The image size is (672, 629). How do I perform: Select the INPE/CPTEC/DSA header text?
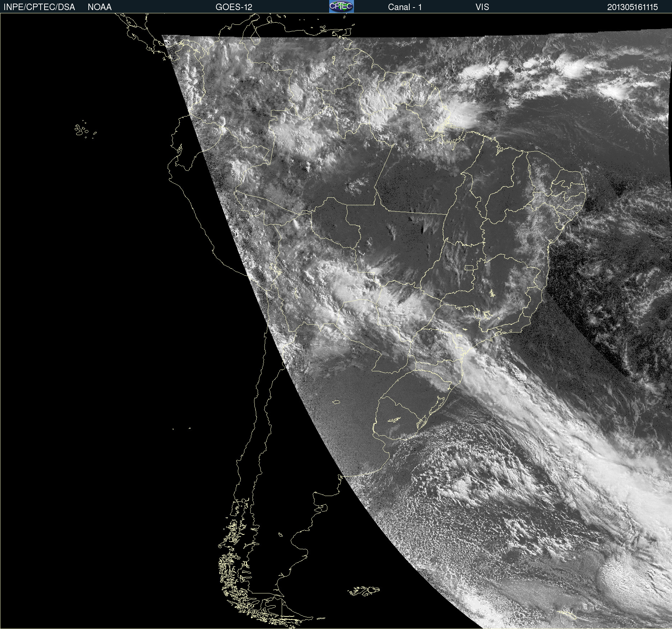39,7
